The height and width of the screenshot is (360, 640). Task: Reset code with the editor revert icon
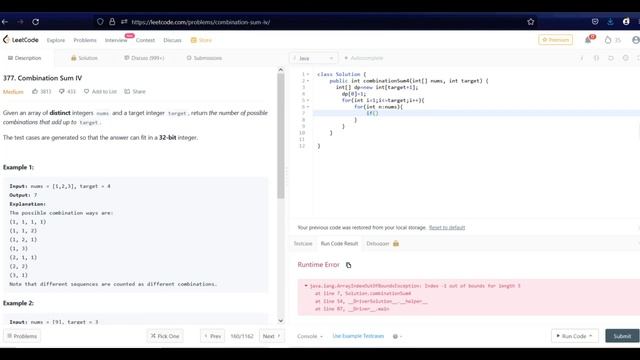(x=611, y=58)
